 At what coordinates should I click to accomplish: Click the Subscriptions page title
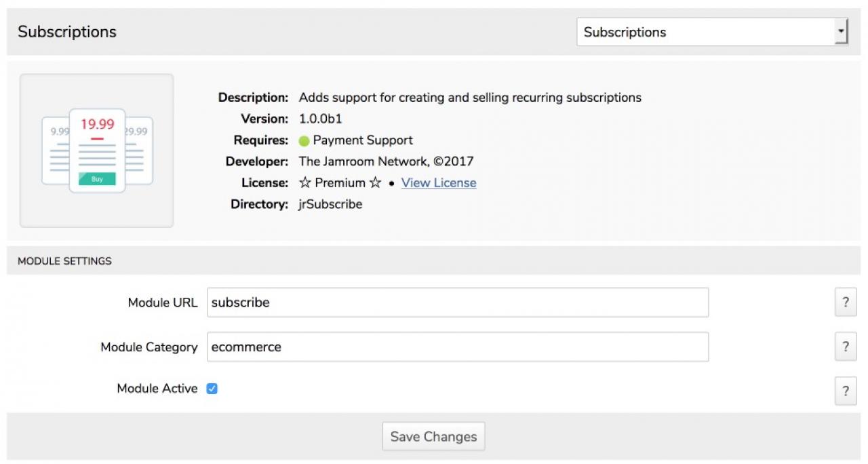click(x=67, y=32)
